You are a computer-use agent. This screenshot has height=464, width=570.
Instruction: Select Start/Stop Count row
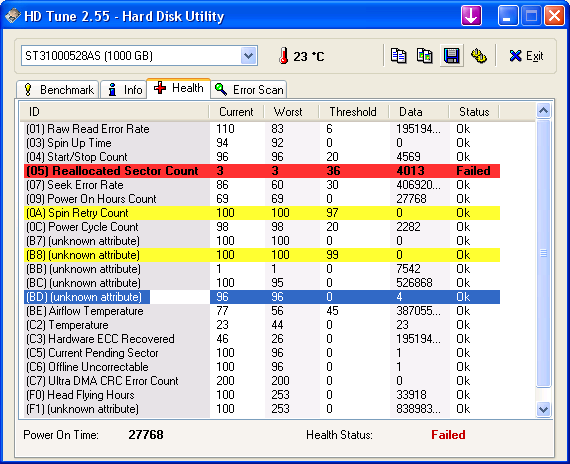262,157
